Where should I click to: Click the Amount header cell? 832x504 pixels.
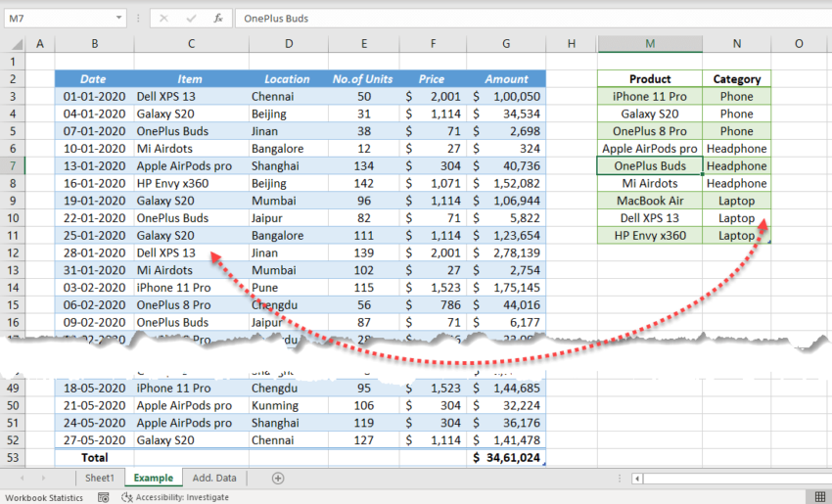(x=506, y=79)
